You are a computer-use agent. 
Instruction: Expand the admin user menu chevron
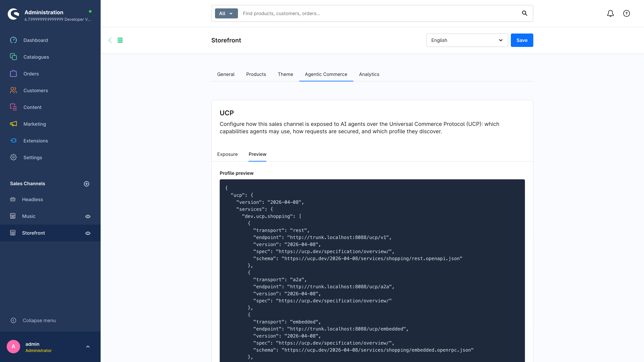tap(88, 347)
